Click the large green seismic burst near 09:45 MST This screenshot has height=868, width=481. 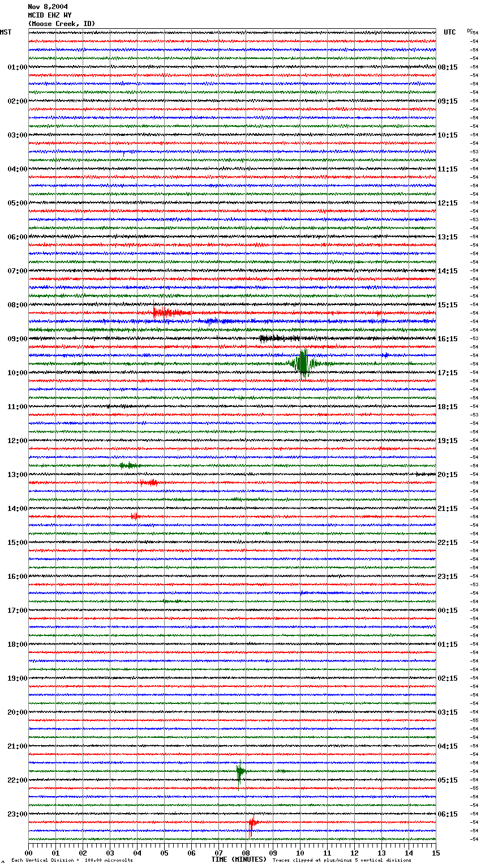click(x=304, y=363)
